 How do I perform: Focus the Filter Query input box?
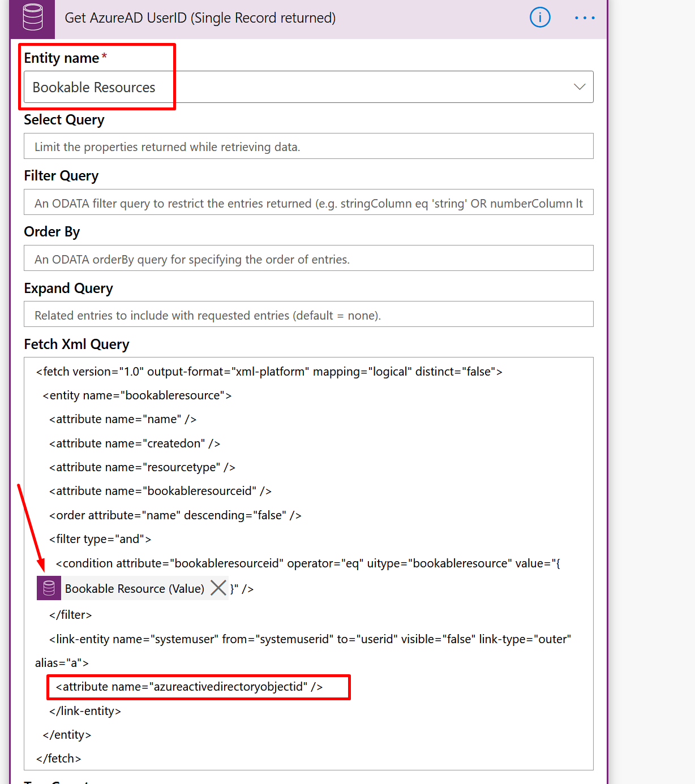(308, 203)
